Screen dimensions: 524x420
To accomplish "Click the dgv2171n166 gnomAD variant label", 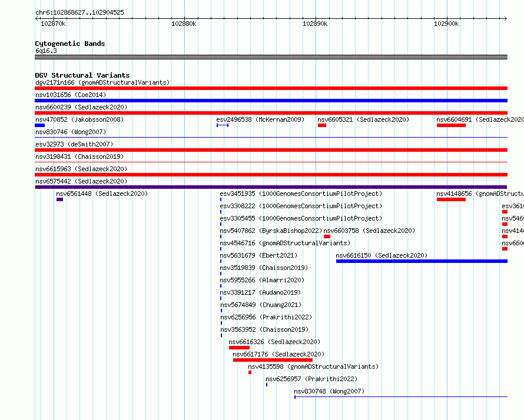I will 102,82.
